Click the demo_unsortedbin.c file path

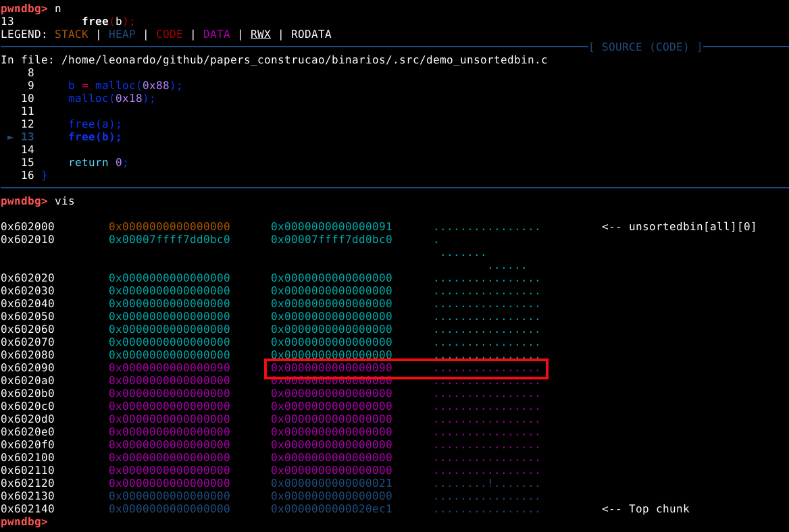[304, 60]
